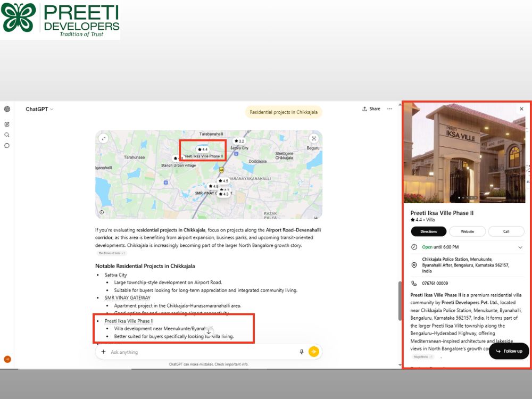Click the Sattva City link
The height and width of the screenshot is (399, 532).
click(x=115, y=275)
